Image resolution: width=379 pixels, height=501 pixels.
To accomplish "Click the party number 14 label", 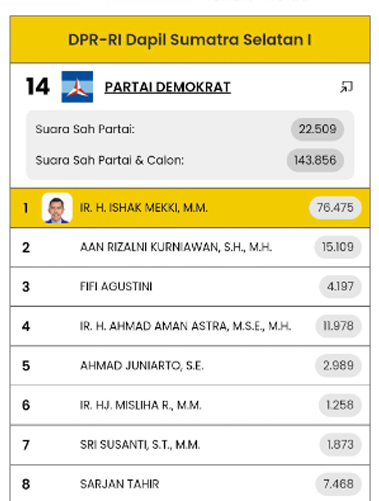I will [x=38, y=87].
